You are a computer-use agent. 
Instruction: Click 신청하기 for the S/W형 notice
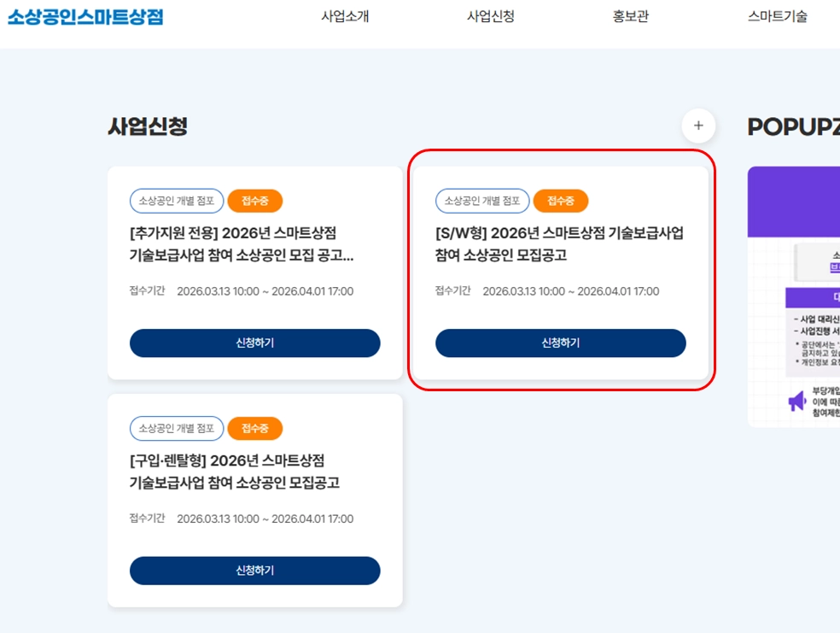coord(560,343)
